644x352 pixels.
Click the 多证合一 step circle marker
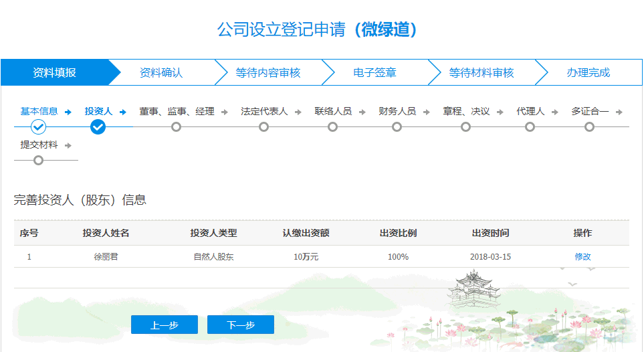point(589,127)
